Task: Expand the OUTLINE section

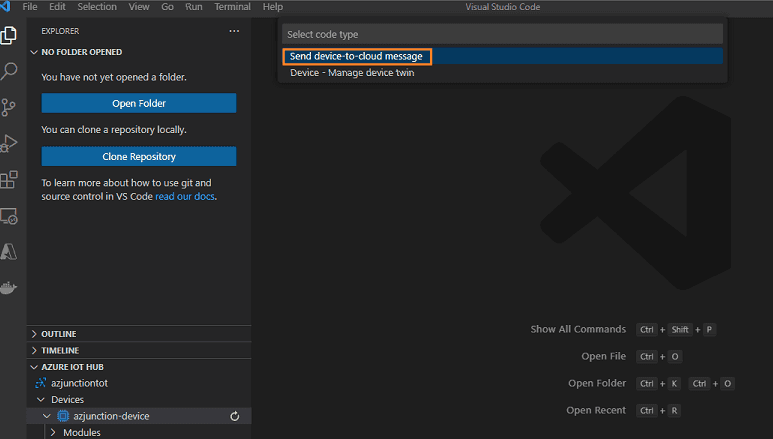Action: pos(34,334)
